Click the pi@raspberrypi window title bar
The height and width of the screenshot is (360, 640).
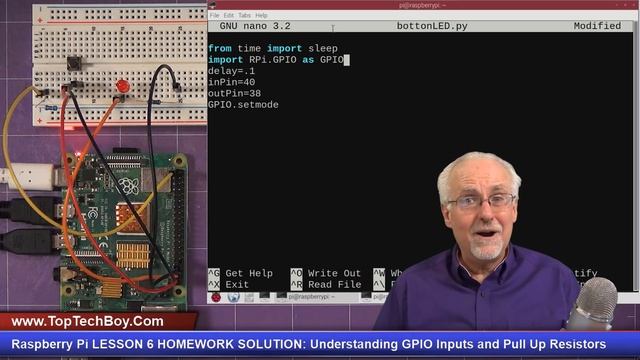point(422,5)
